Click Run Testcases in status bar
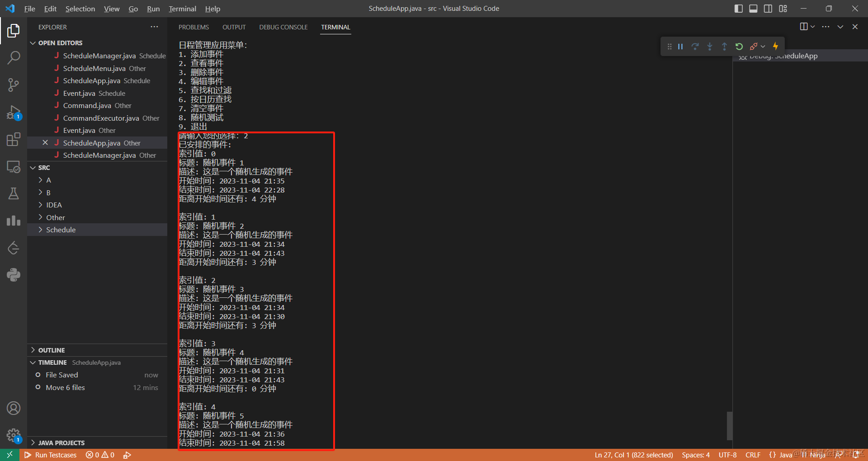The height and width of the screenshot is (461, 868). point(51,455)
